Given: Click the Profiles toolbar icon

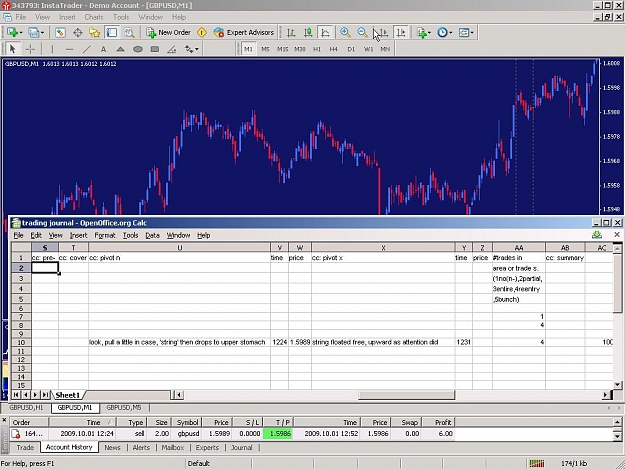Looking at the screenshot, I should (x=33, y=33).
